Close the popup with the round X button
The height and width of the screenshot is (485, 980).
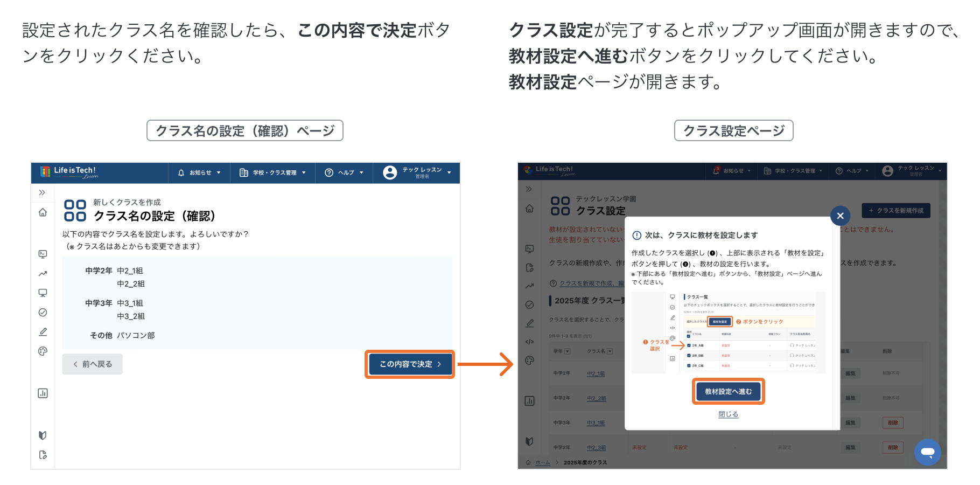click(x=840, y=216)
